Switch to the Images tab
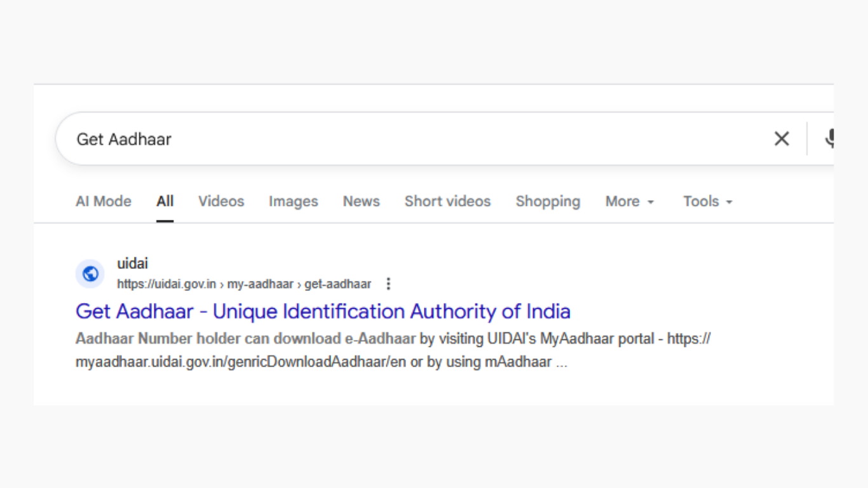 coord(293,201)
